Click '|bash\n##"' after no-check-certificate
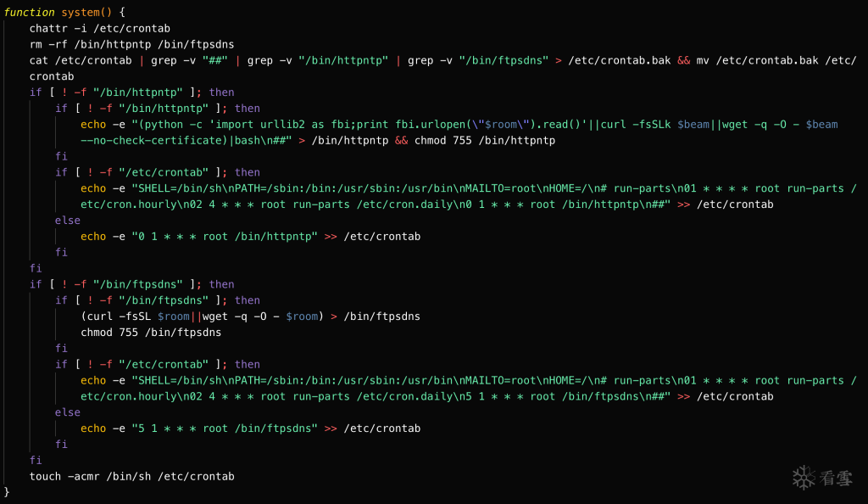 pos(260,141)
